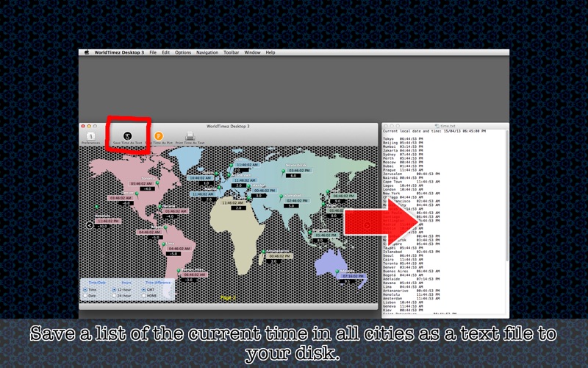Viewport: 588px width, 368px height.
Task: Click Toronto's -4.0 offset box
Action: [148, 189]
